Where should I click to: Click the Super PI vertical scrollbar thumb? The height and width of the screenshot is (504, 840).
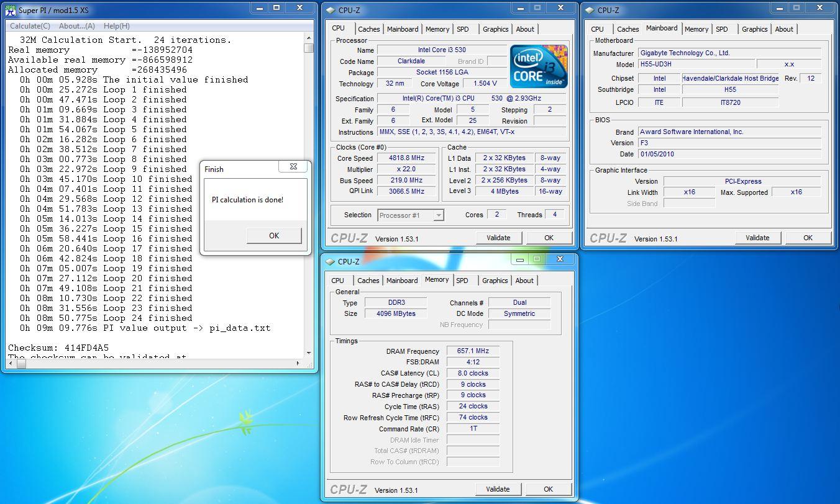[x=309, y=48]
